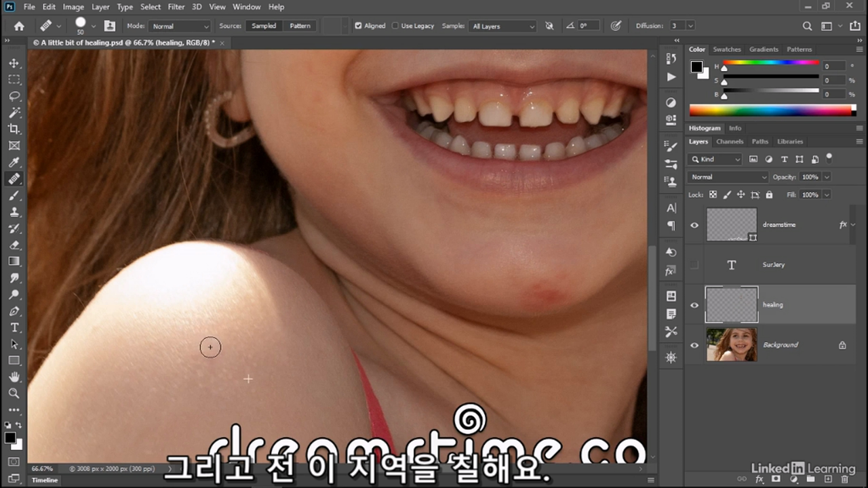Enable the Use Legacy checkbox
This screenshot has width=868, height=488.
point(395,26)
